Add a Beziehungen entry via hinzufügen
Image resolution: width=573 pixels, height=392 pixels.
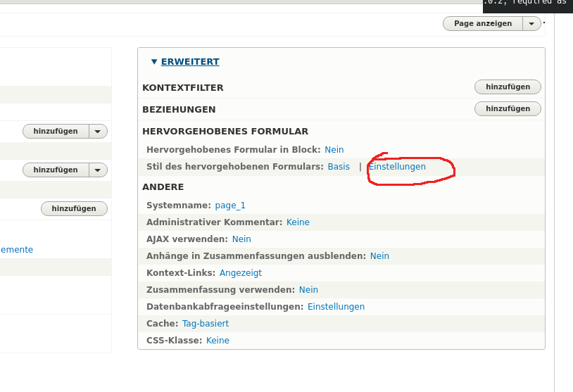[x=508, y=109]
